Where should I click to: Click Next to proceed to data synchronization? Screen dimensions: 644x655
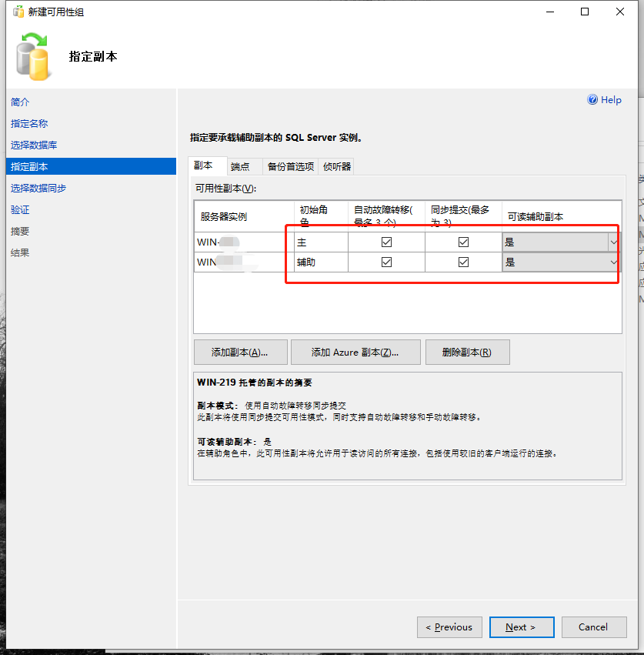[x=521, y=627]
